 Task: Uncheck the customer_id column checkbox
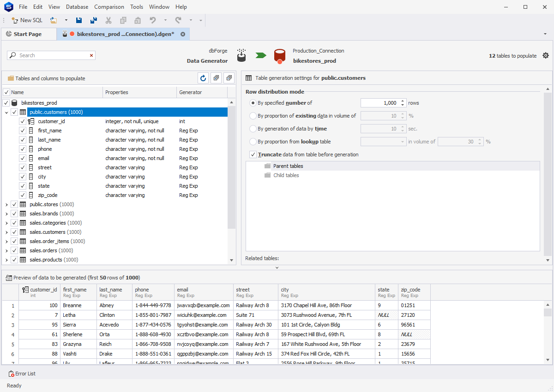pyautogui.click(x=23, y=121)
